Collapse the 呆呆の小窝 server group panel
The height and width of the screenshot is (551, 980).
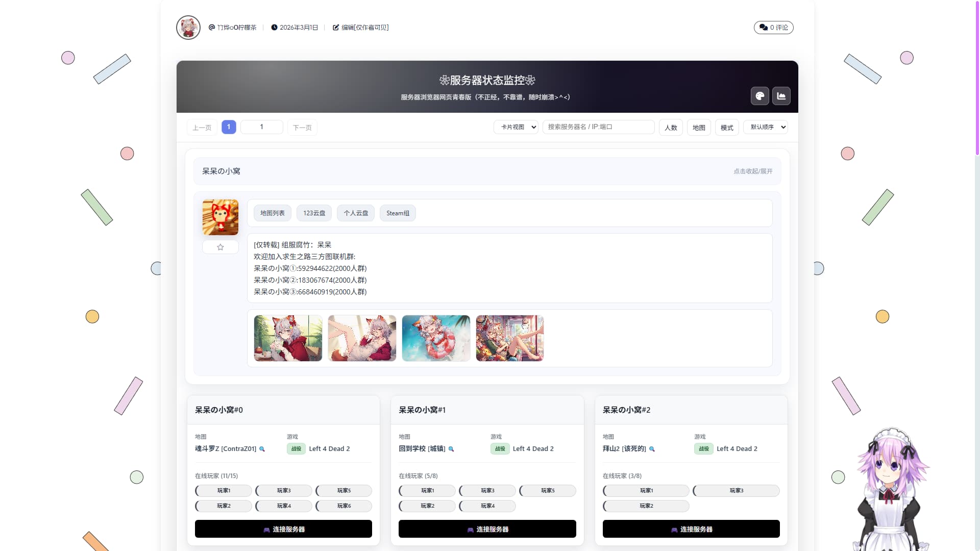[x=752, y=171]
